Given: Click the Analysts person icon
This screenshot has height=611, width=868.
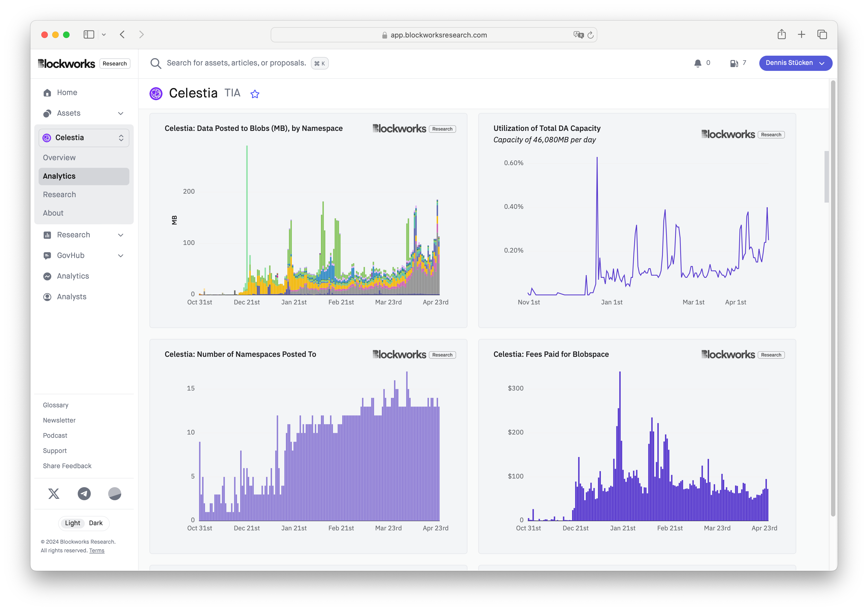Looking at the screenshot, I should pos(47,297).
